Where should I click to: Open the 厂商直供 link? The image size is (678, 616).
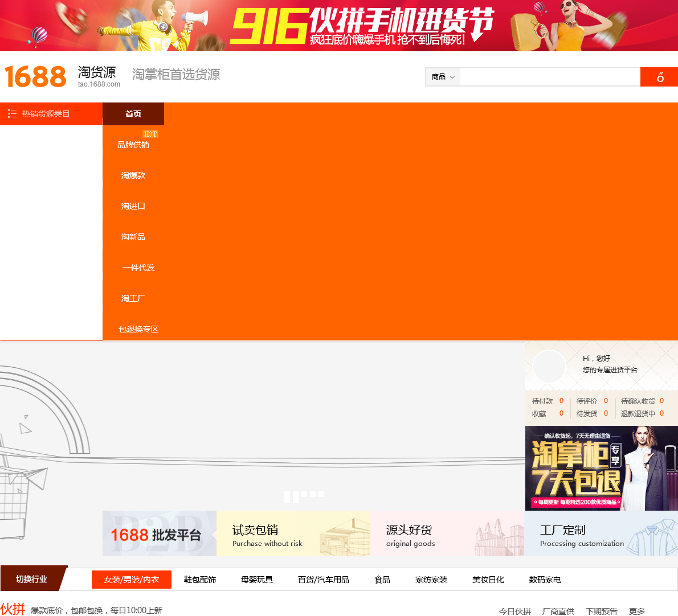(x=558, y=611)
